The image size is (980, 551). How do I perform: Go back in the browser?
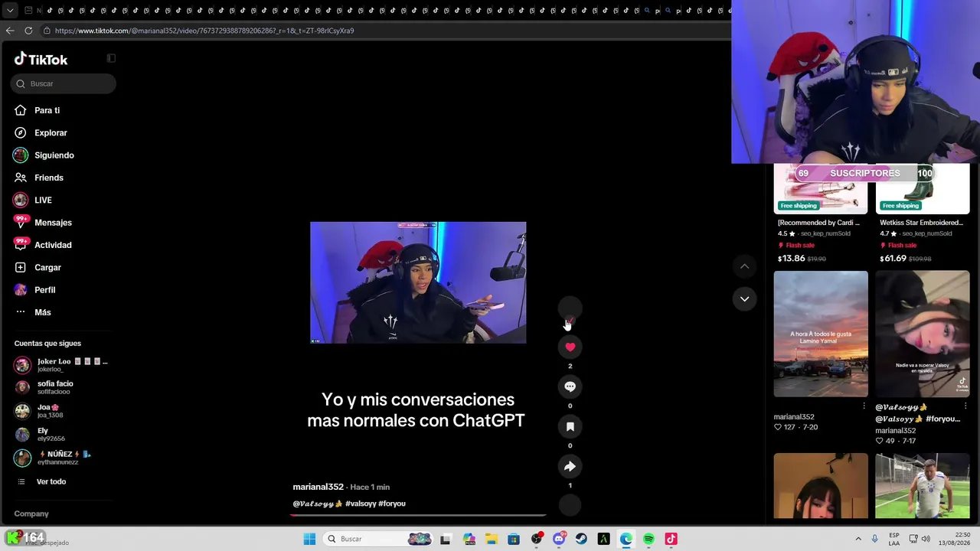10,31
